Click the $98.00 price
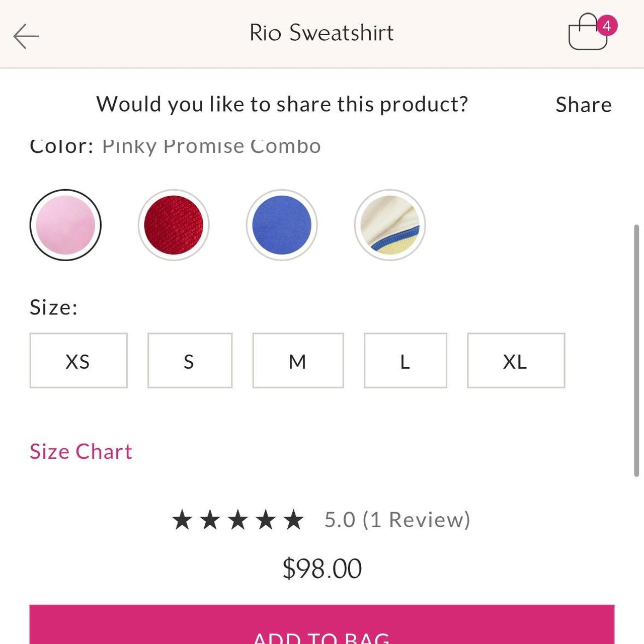 click(322, 569)
